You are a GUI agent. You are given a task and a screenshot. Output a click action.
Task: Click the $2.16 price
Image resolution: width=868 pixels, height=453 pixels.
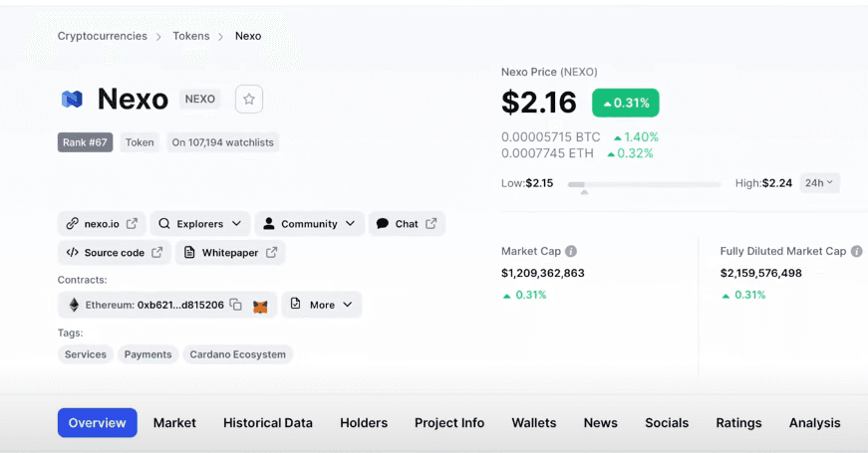click(539, 103)
